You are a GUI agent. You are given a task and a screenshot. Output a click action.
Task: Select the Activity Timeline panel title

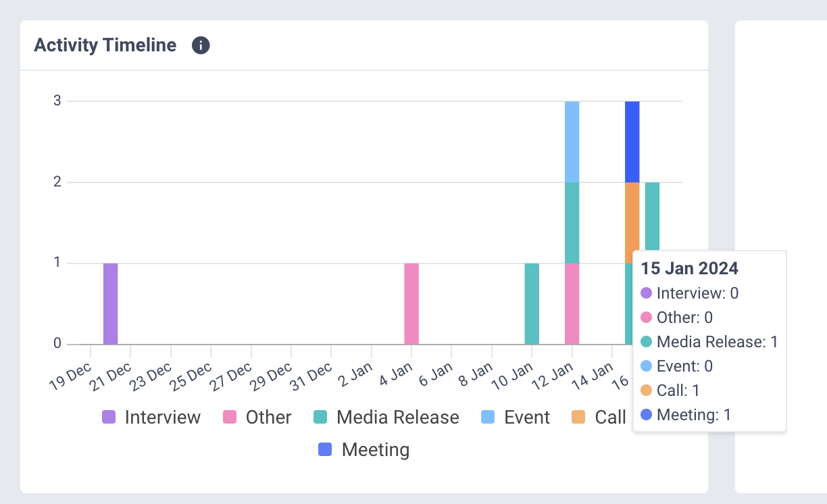(105, 45)
